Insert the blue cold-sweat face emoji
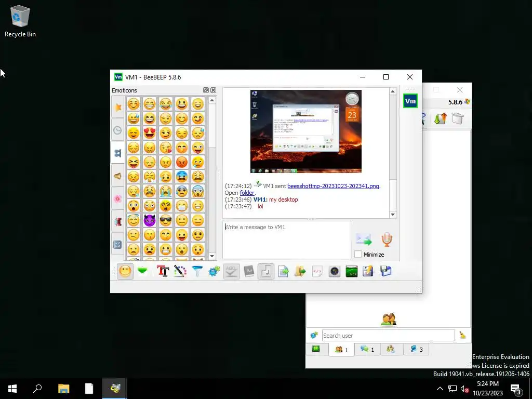 point(182,177)
